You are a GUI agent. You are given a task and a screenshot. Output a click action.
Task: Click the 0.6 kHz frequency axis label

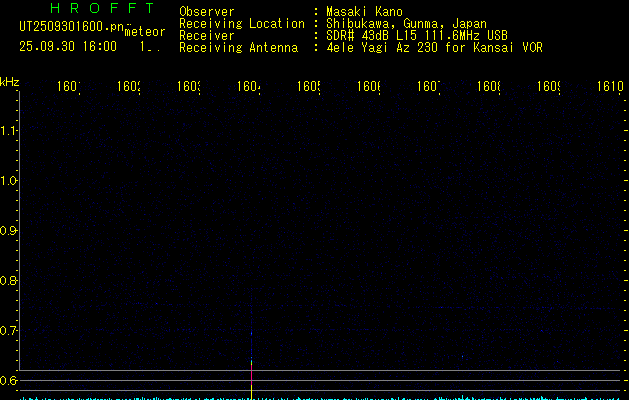tap(9, 381)
